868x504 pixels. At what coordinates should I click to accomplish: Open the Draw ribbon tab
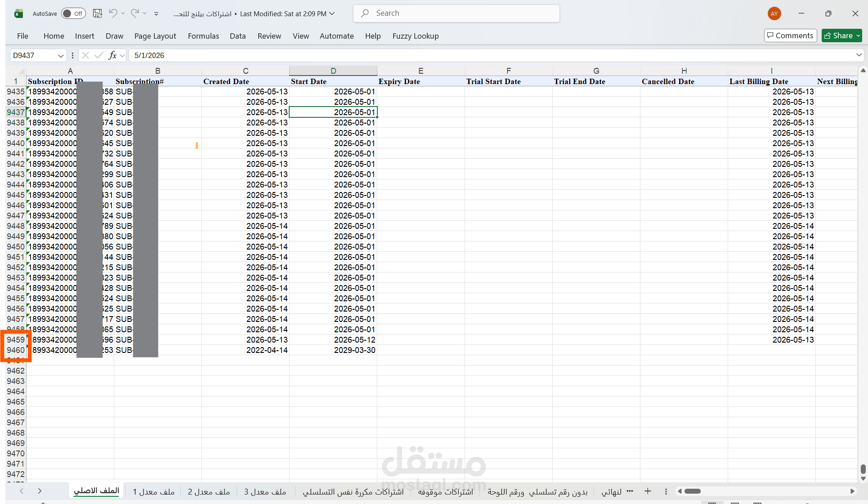114,36
